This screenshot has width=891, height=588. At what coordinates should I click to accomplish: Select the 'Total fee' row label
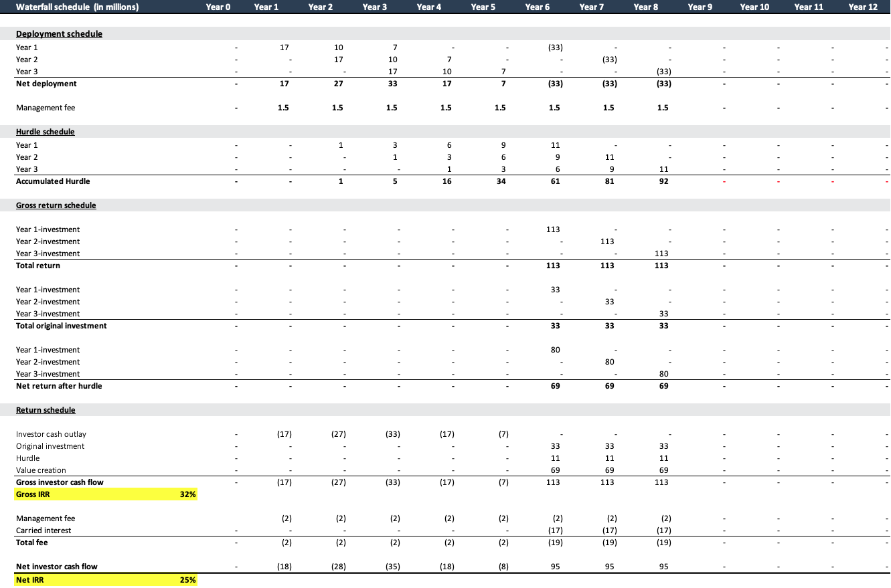pyautogui.click(x=31, y=543)
